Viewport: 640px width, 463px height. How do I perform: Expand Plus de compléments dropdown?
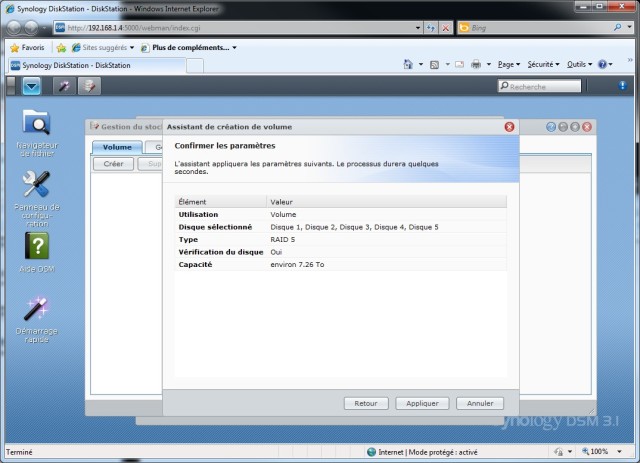pyautogui.click(x=194, y=47)
